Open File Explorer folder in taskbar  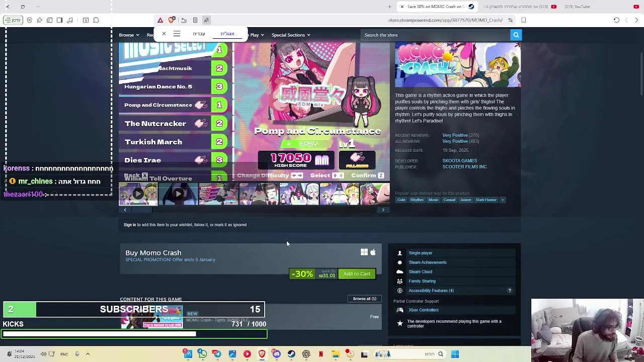(335, 354)
